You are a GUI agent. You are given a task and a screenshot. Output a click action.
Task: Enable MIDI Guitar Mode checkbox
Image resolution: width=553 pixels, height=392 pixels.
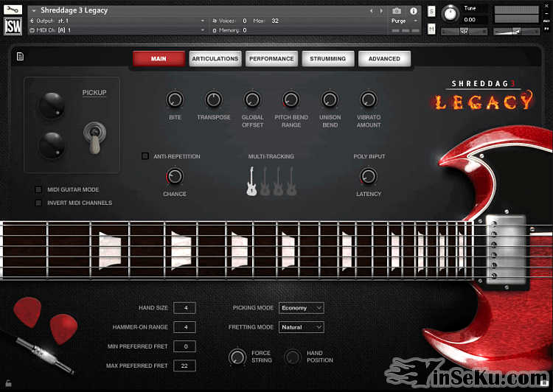(38, 189)
